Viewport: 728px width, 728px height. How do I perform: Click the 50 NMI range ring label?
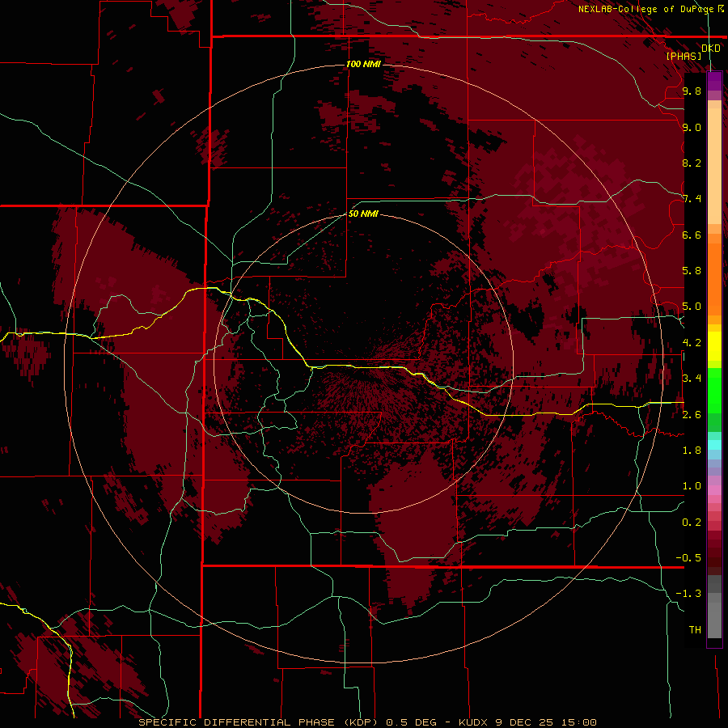[363, 214]
